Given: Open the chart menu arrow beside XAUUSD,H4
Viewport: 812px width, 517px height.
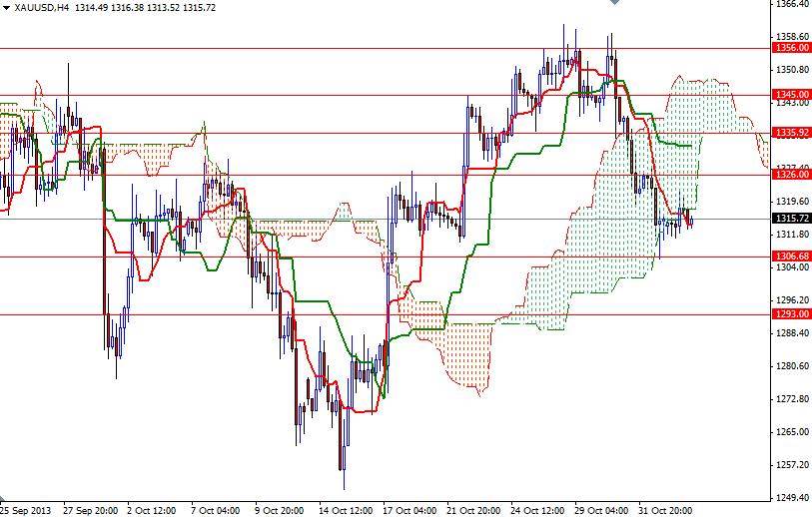Looking at the screenshot, I should click(6, 8).
